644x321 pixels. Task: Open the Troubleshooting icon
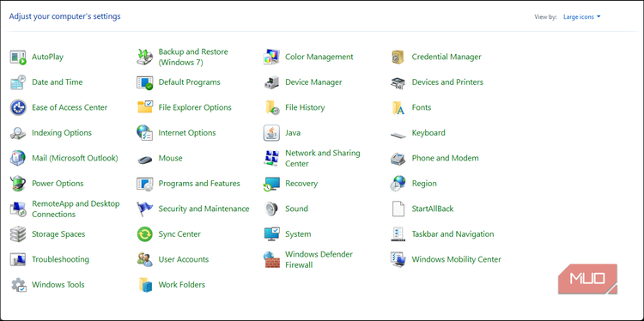coord(18,260)
